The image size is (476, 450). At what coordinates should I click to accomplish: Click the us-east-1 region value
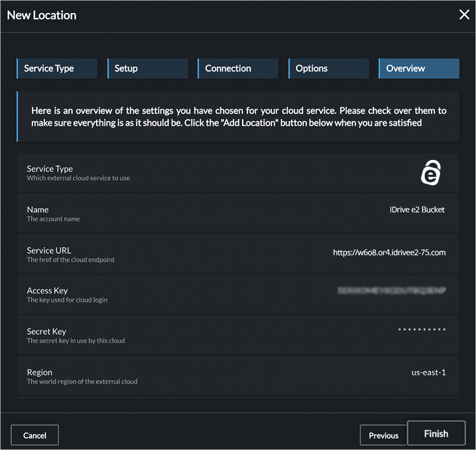(428, 372)
